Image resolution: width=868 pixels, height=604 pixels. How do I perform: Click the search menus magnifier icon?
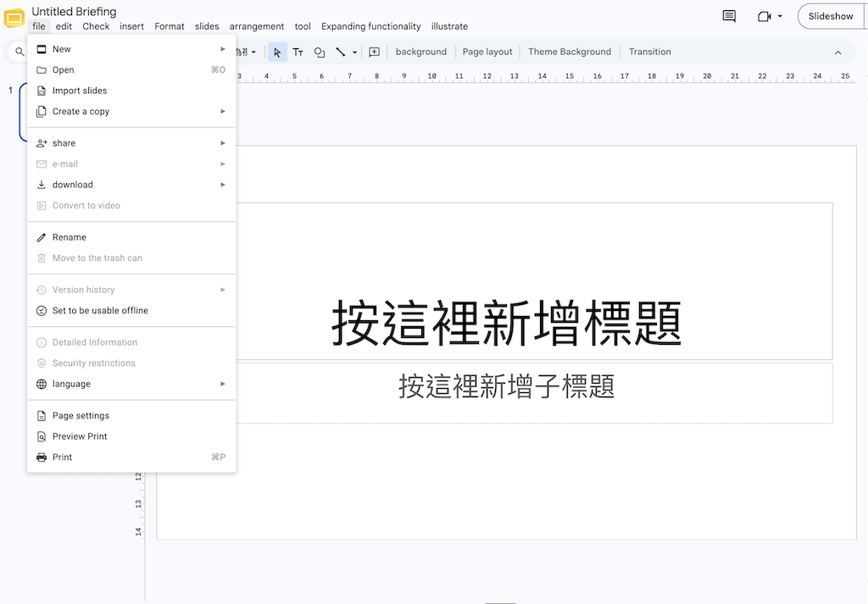[19, 52]
